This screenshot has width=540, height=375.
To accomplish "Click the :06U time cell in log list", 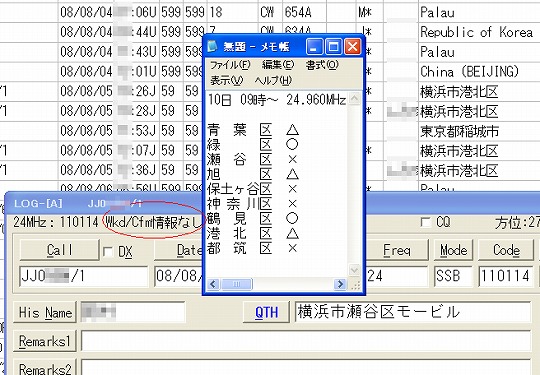I will pyautogui.click(x=144, y=13).
